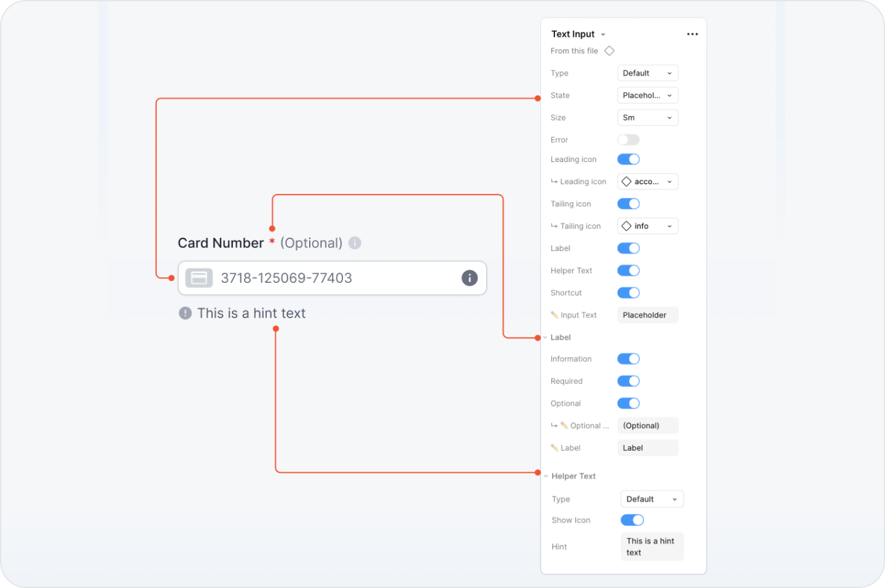Toggle the Error switch on
The height and width of the screenshot is (588, 885).
[x=629, y=140]
